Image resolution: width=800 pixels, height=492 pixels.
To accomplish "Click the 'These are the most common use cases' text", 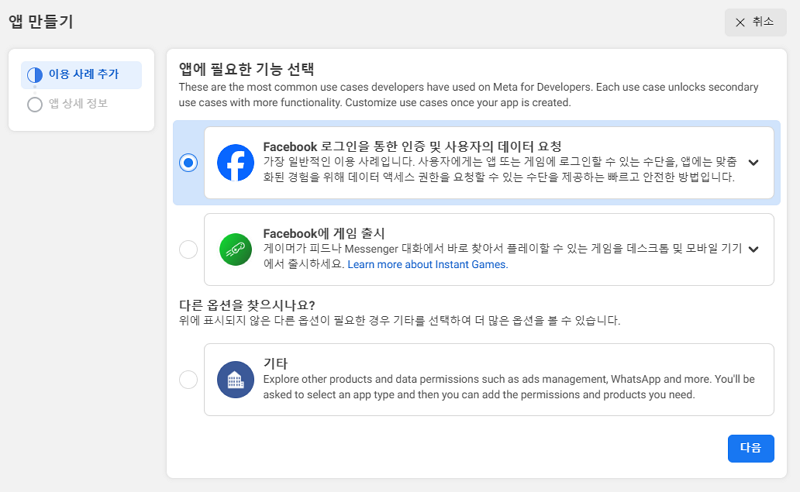I will (x=468, y=95).
